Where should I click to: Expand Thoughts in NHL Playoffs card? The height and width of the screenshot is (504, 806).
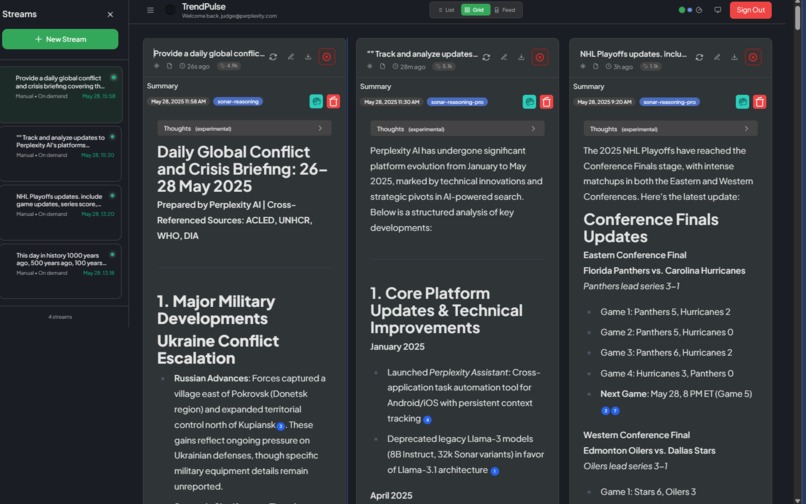pos(670,129)
